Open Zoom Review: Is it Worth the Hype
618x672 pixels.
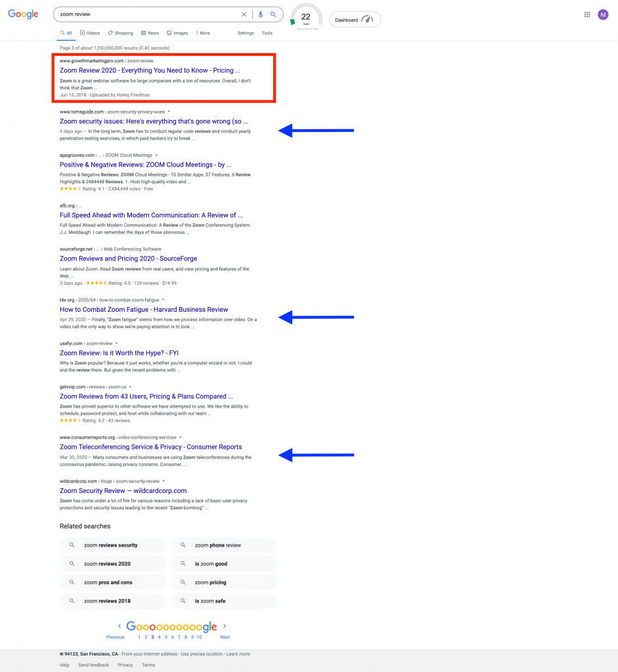tap(119, 352)
